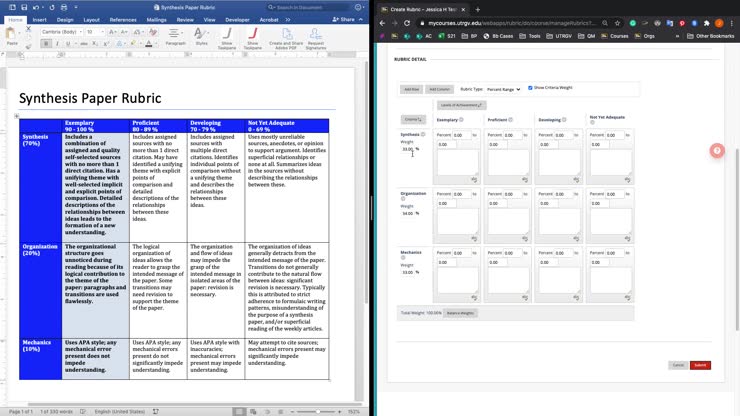Click the Criteria reorder button

413,119
